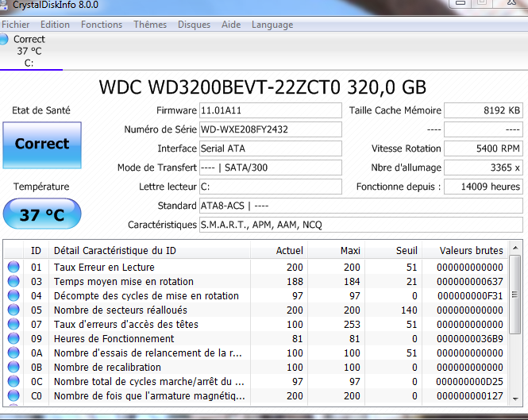Click raw value 0000000036B9
Screen dimensions: 528x420
(470, 338)
